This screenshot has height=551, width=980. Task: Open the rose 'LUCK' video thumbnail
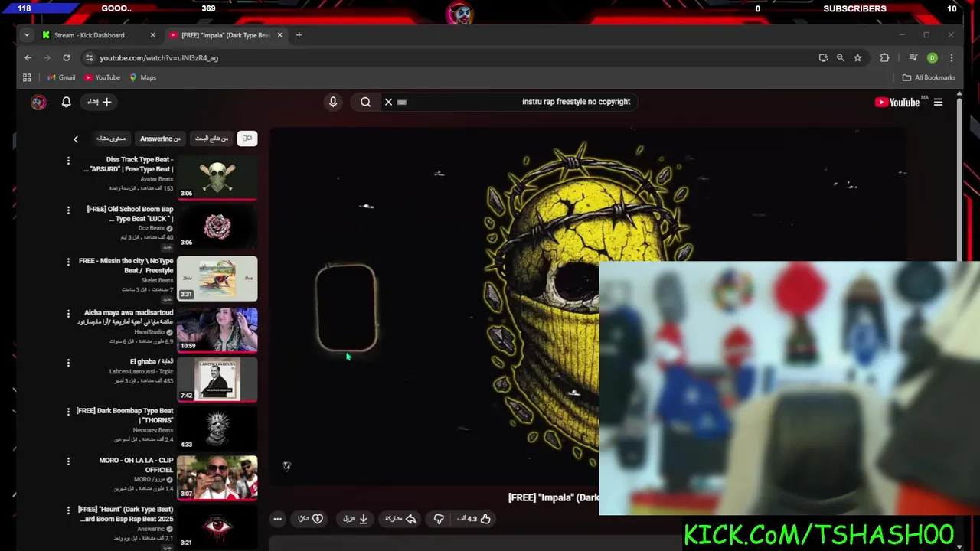coord(217,226)
